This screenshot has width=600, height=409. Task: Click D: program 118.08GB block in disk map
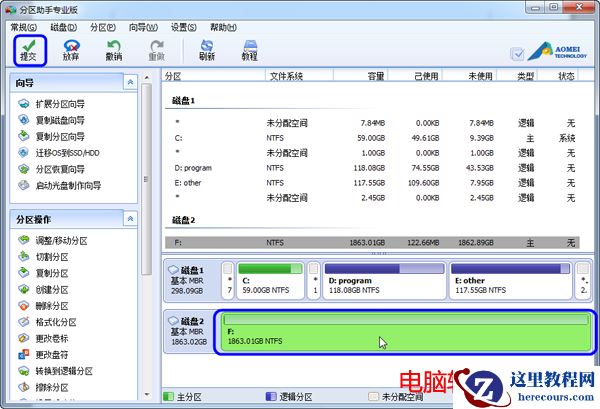point(384,280)
